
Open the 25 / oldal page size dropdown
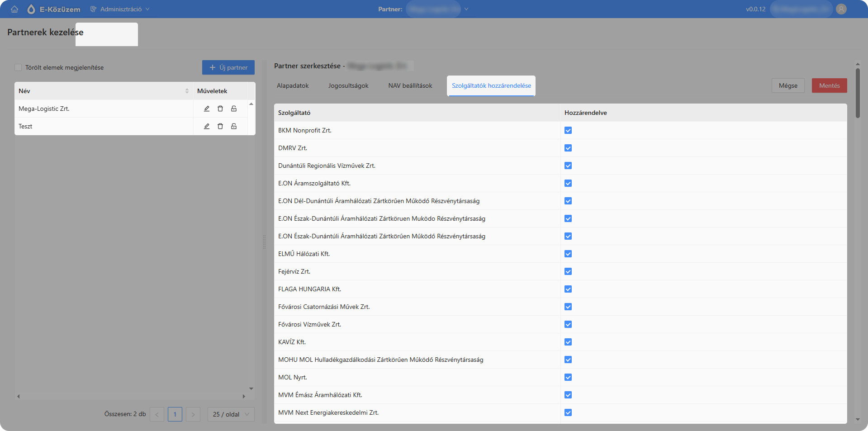[231, 414]
